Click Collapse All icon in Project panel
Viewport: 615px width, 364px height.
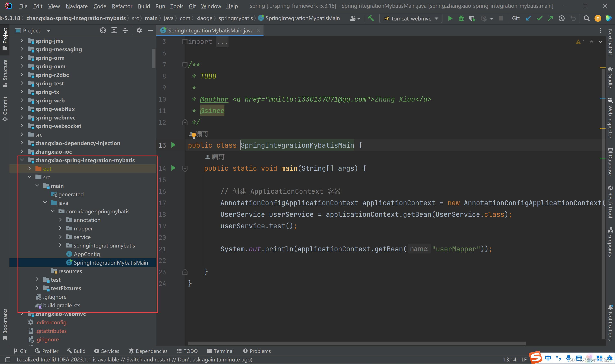(x=125, y=31)
